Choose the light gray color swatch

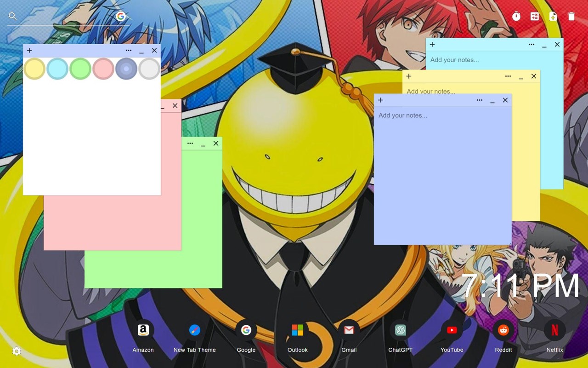tap(149, 69)
